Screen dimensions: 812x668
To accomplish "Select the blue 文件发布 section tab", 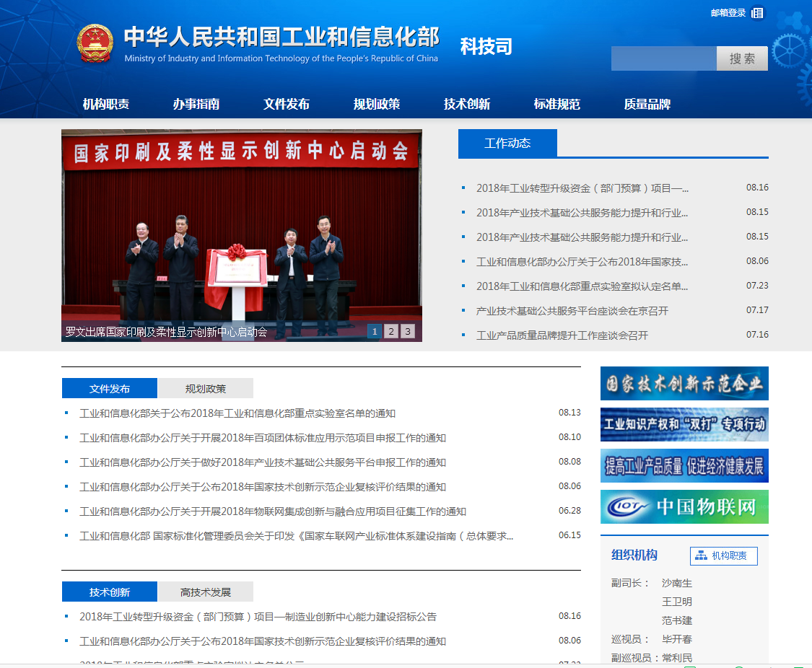I will (109, 388).
